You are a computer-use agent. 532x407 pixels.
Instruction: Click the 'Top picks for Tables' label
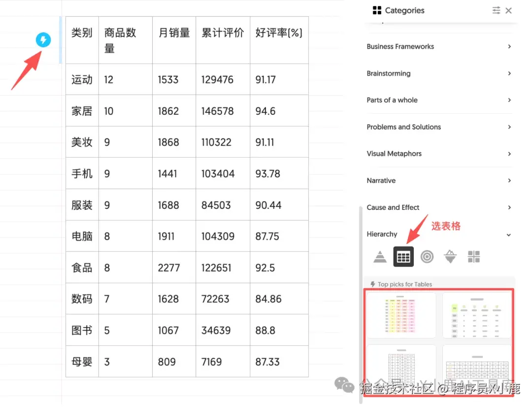click(x=405, y=284)
